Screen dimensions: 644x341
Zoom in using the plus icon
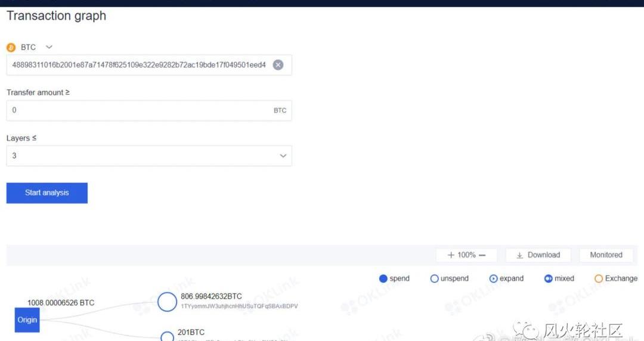coord(451,255)
